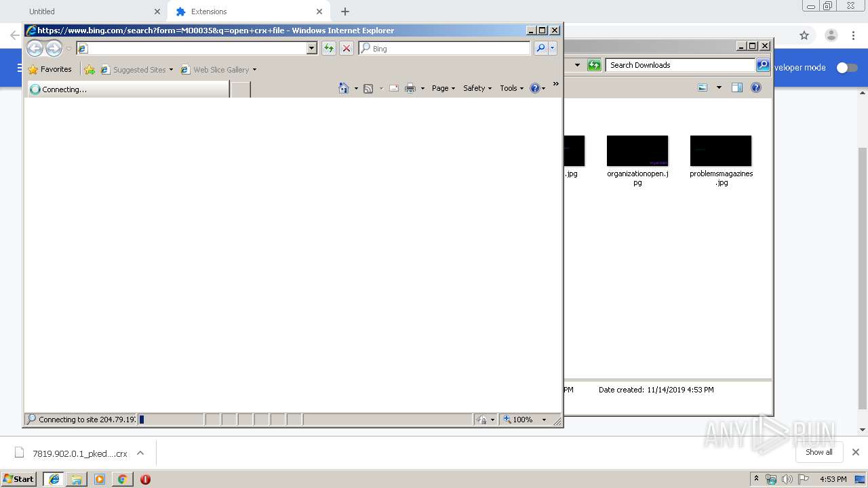Click the Explorer Help question icon

(x=756, y=87)
